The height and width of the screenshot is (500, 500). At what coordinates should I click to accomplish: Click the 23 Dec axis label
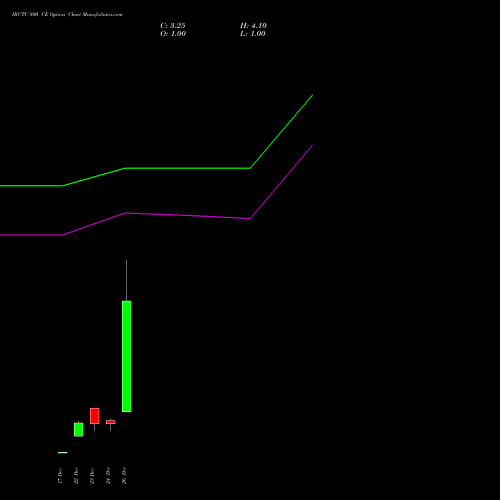[92, 476]
